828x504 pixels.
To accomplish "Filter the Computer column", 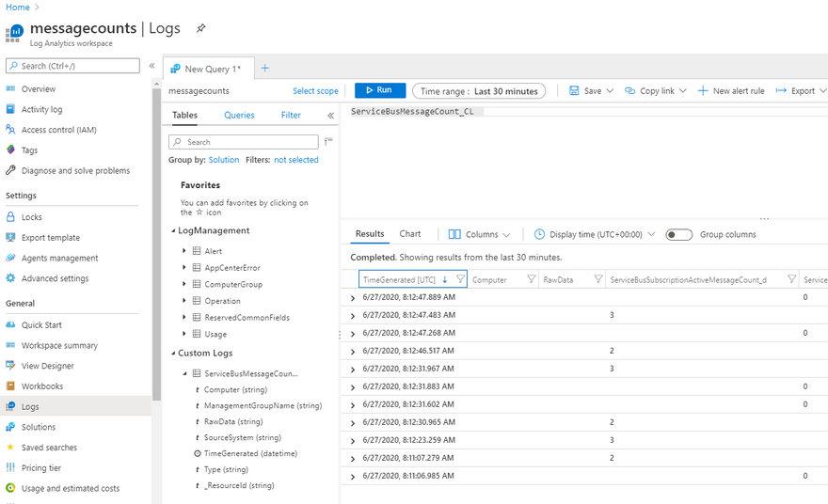I will coord(532,279).
